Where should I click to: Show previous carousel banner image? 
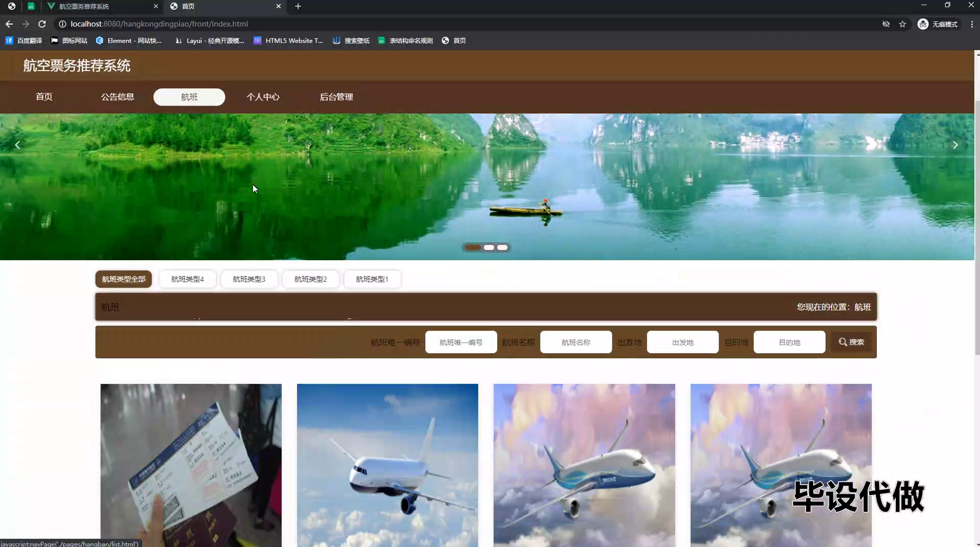pos(17,145)
